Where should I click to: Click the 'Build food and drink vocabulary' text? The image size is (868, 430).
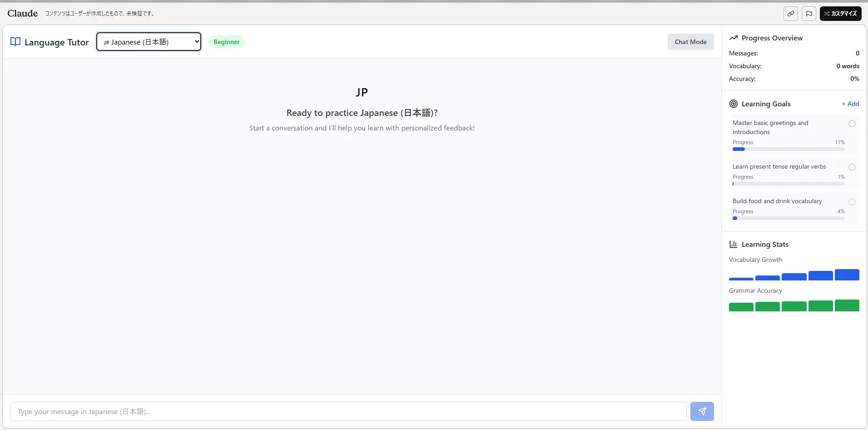777,201
